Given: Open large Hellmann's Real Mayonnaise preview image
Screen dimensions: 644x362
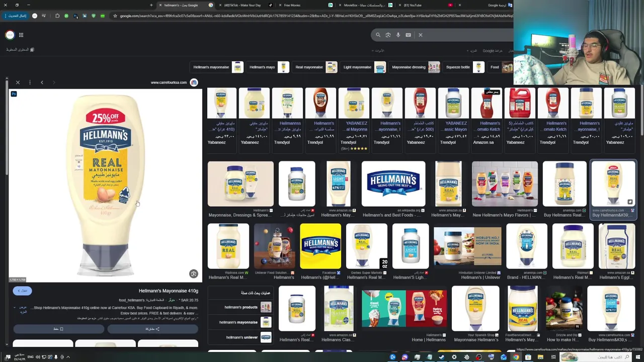Looking at the screenshot, I should tap(105, 186).
